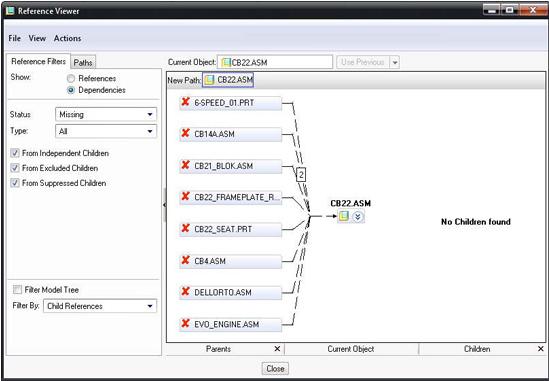Open the Actions menu
Screen dimensions: 549x381
pyautogui.click(x=67, y=38)
